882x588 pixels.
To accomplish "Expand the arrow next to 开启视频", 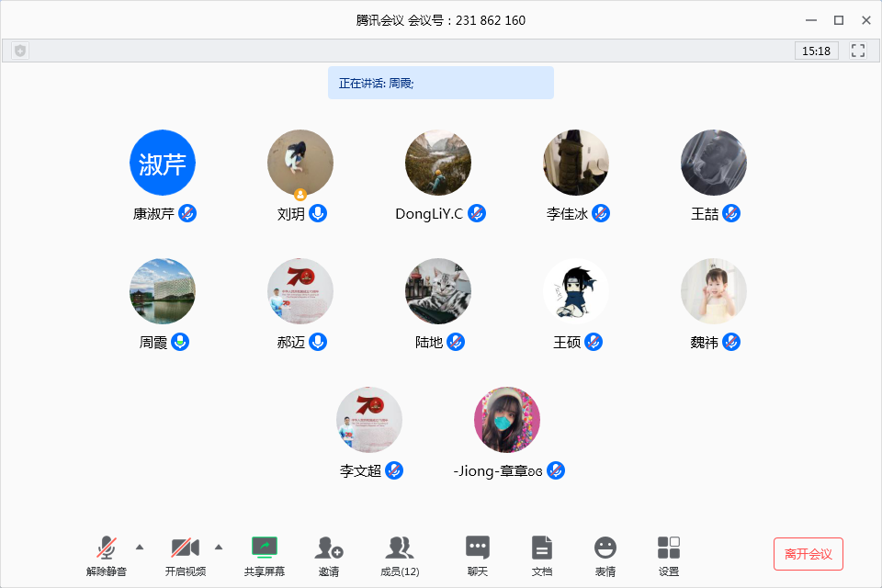I will point(219,547).
